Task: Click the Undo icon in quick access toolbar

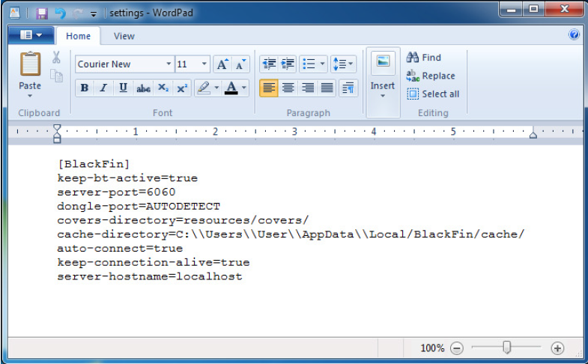Action: [61, 14]
